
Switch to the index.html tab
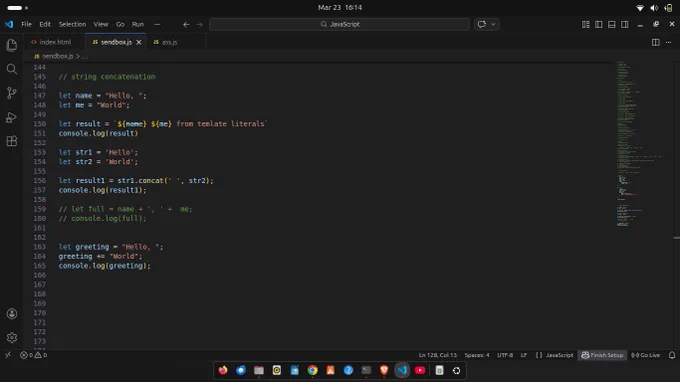[x=55, y=42]
